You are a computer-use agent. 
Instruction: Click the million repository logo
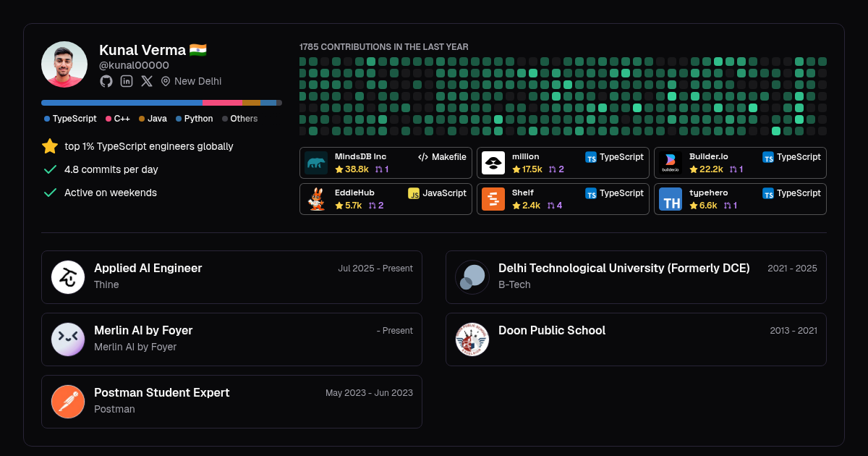tap(493, 163)
